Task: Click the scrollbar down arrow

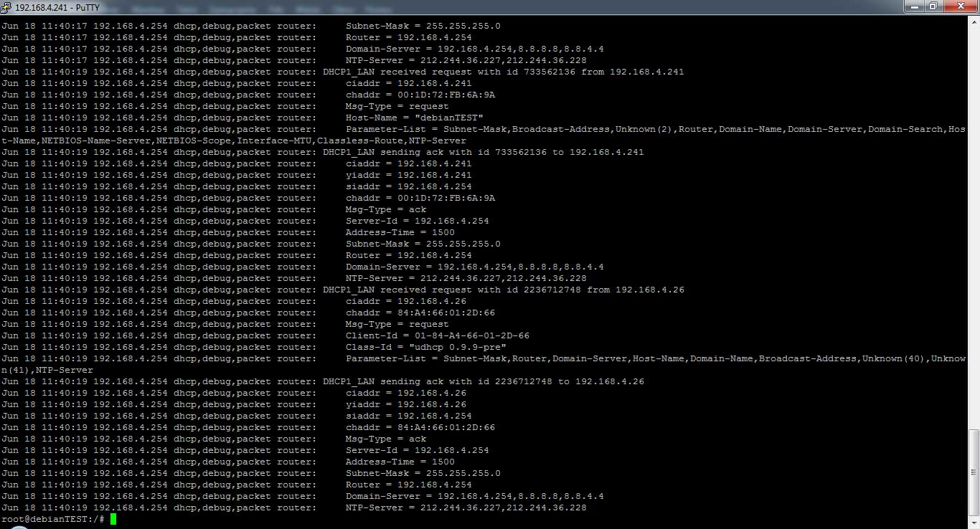Action: point(974,522)
